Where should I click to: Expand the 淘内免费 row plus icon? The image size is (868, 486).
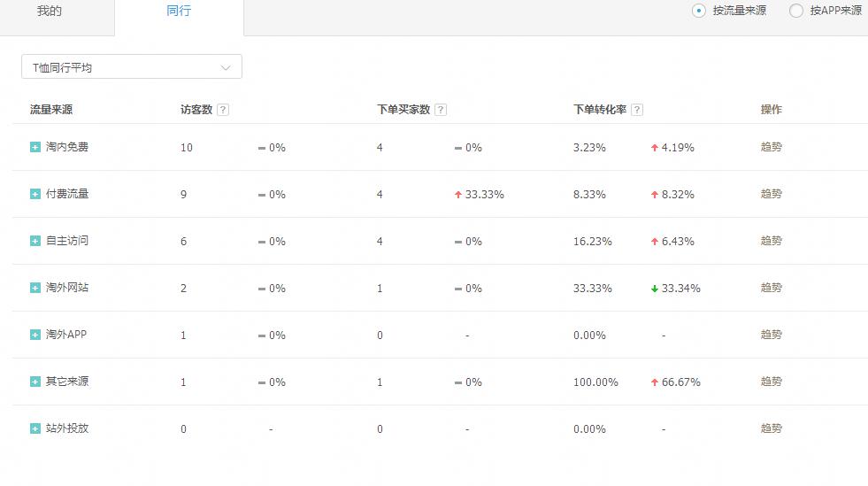[35, 147]
